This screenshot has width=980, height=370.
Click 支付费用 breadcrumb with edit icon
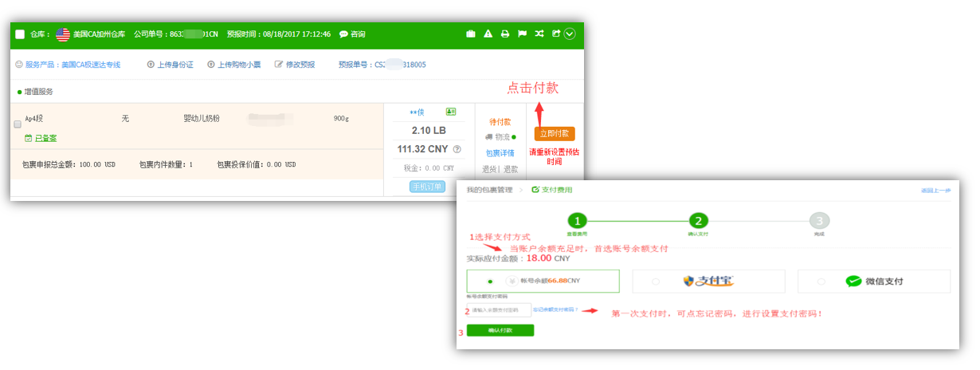(x=552, y=190)
